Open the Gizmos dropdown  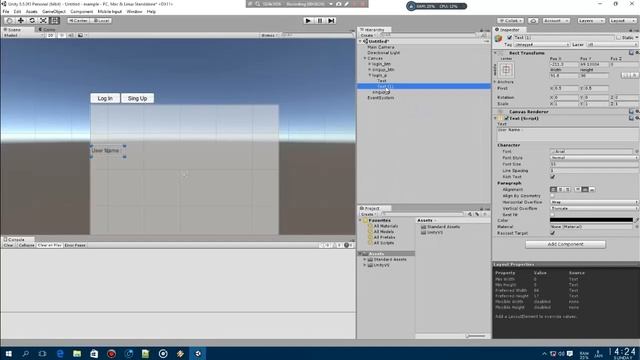(x=269, y=36)
